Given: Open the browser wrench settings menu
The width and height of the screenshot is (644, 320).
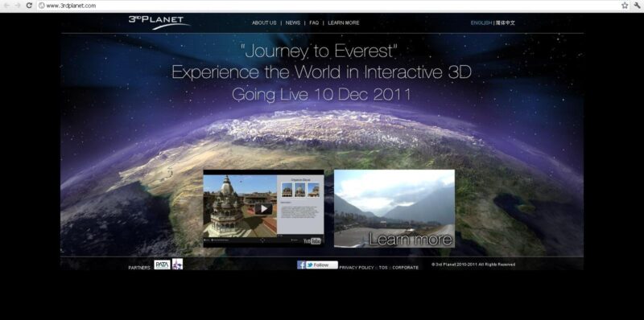Looking at the screenshot, I should point(637,6).
